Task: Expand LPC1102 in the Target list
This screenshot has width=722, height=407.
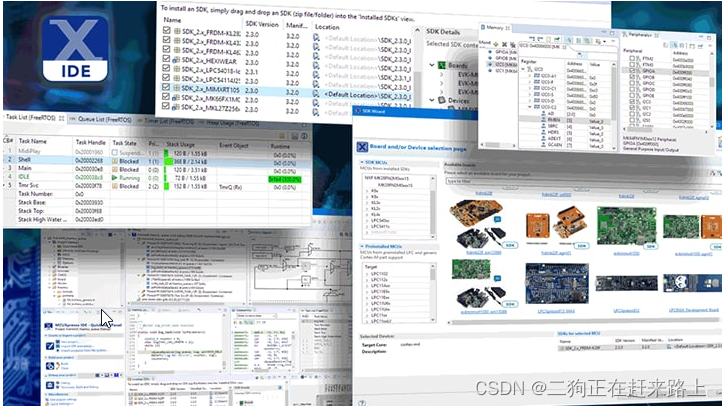Action: (x=367, y=273)
